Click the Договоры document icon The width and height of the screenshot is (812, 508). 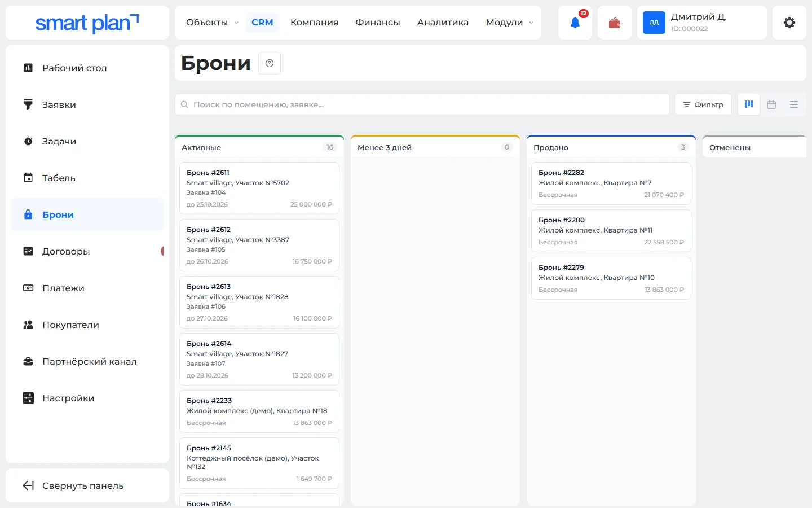pos(28,251)
